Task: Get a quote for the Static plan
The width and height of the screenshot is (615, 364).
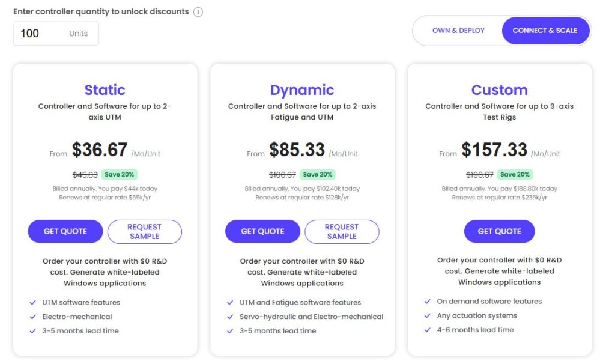Action: click(x=65, y=232)
